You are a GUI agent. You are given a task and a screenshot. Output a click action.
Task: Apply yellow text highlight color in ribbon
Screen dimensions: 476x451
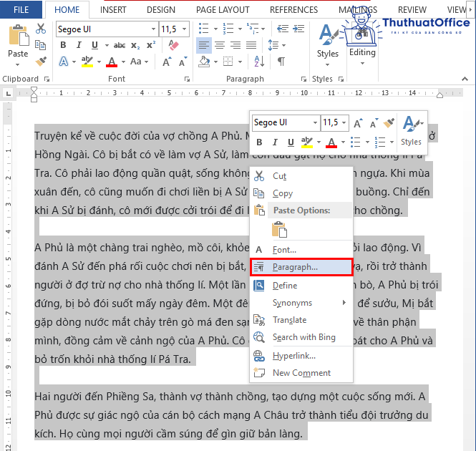(87, 62)
